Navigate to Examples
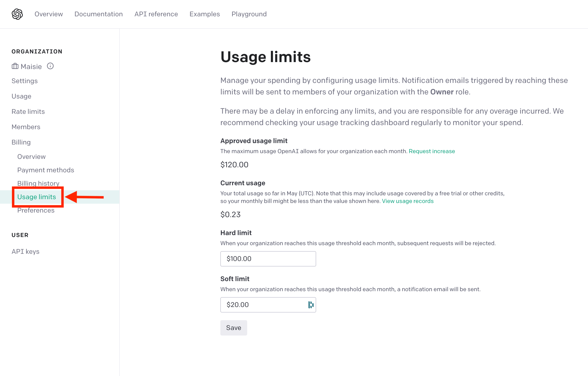Screen dimensions: 588x376 (205, 14)
